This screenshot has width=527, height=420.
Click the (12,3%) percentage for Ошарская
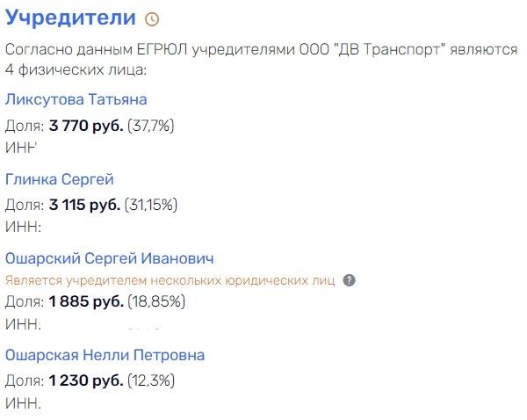coord(151,380)
